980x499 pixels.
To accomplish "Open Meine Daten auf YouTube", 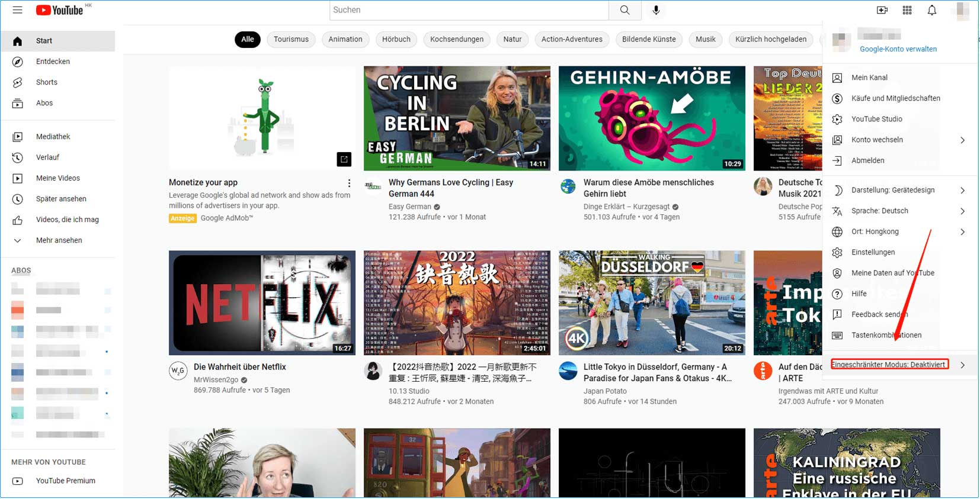I will [x=900, y=273].
